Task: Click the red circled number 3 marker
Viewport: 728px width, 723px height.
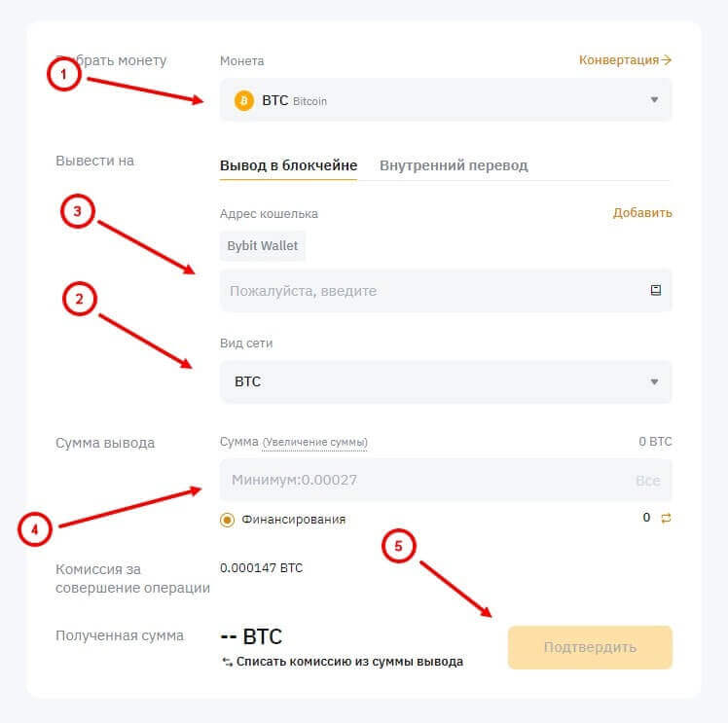Action: [77, 212]
